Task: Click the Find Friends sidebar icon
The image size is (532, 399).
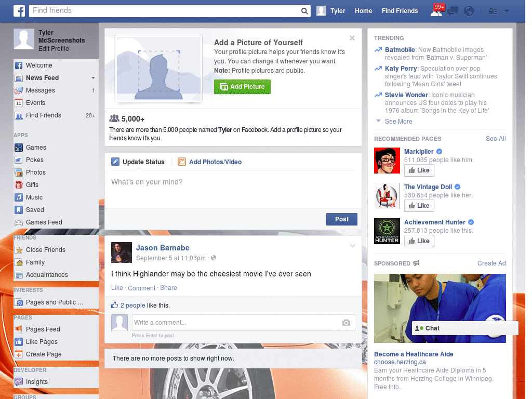Action: click(x=19, y=115)
